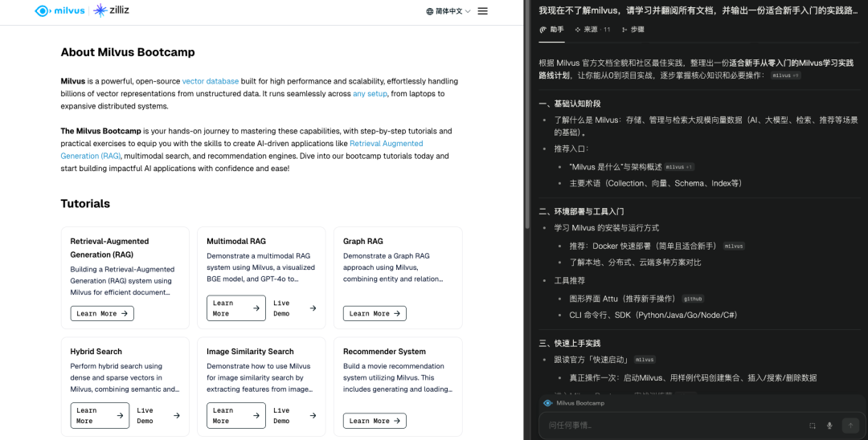The image size is (868, 440).
Task: Switch to the 来源 · 11 tab
Action: coord(592,30)
